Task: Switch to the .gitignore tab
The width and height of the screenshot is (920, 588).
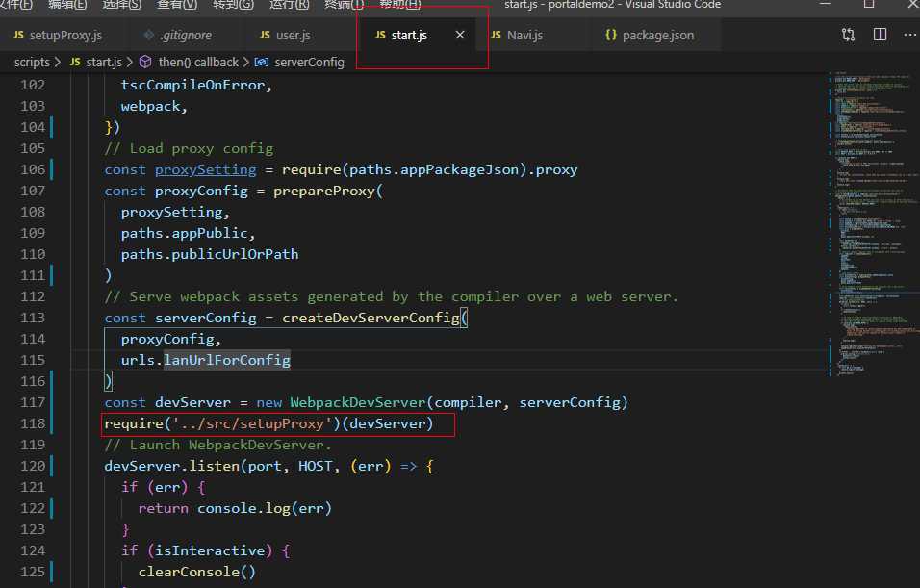Action: (178, 36)
